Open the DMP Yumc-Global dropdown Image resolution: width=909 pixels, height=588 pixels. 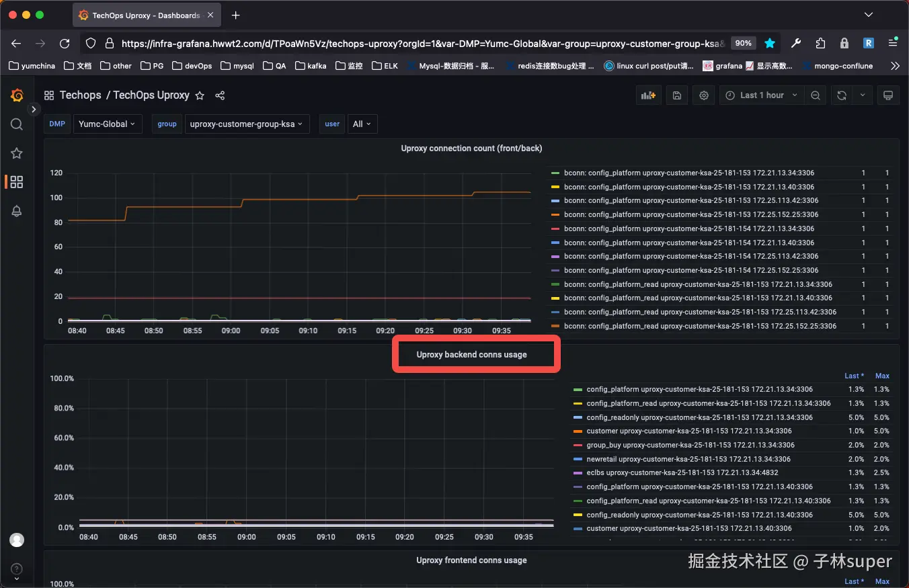(x=108, y=124)
